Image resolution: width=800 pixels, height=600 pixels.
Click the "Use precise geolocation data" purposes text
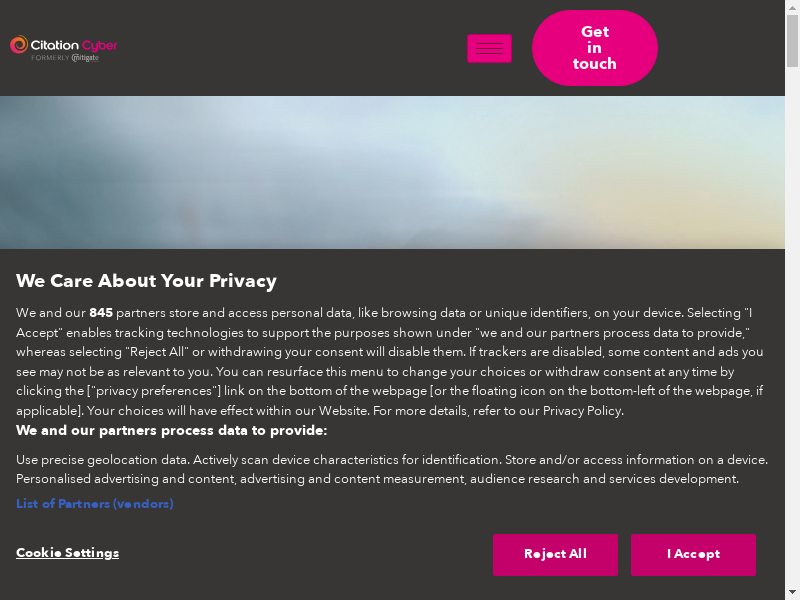click(x=102, y=460)
